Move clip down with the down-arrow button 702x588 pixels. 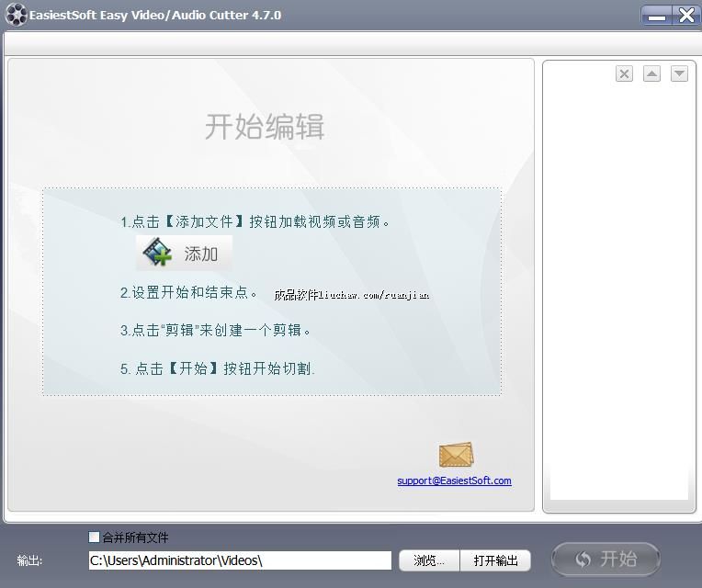[x=680, y=74]
